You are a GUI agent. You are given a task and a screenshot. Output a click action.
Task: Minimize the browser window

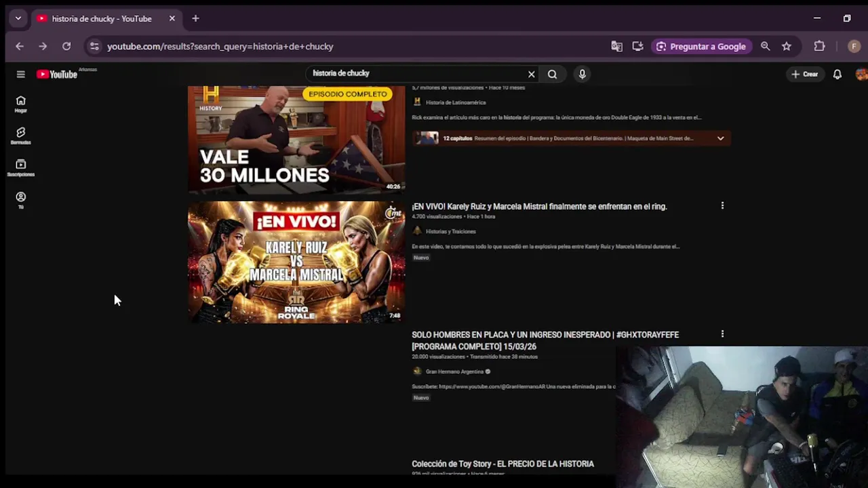point(817,18)
